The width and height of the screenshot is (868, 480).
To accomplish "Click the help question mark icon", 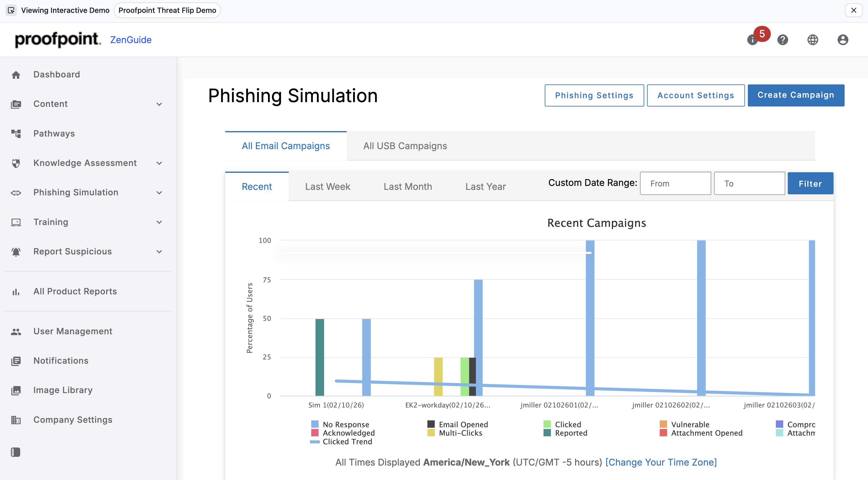I will tap(782, 40).
